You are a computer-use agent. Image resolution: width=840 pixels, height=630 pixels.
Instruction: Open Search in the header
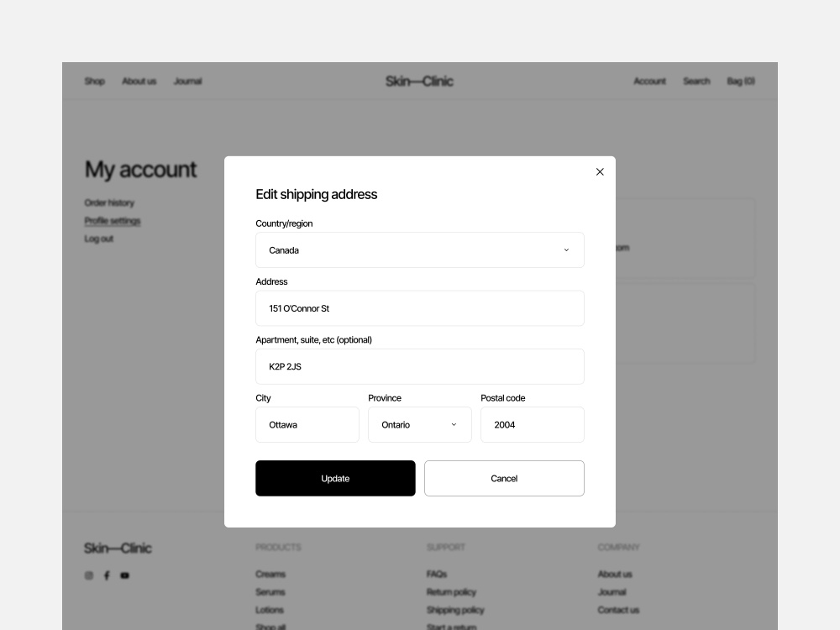click(x=696, y=81)
